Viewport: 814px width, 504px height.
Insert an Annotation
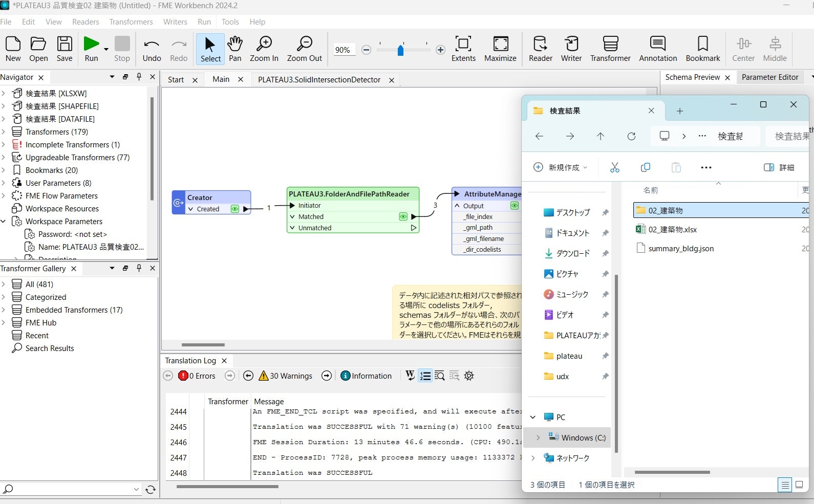(x=658, y=49)
